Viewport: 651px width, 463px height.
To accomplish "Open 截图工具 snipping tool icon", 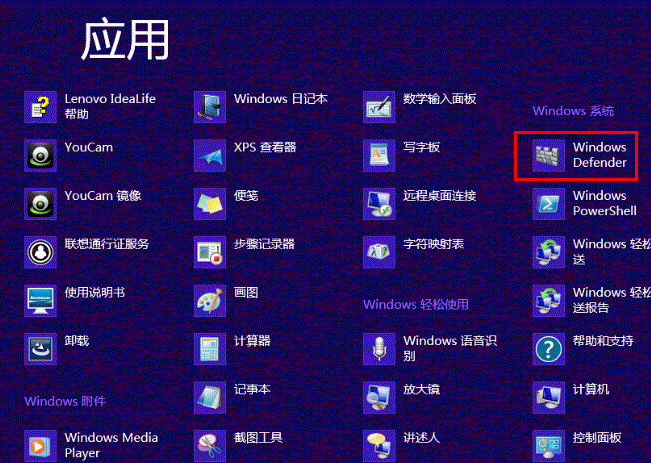I will 210,446.
